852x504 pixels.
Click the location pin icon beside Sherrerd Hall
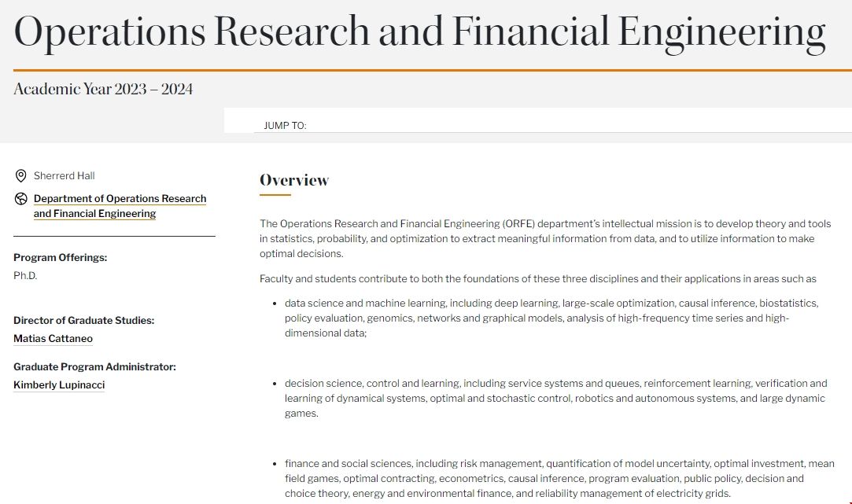(x=21, y=175)
